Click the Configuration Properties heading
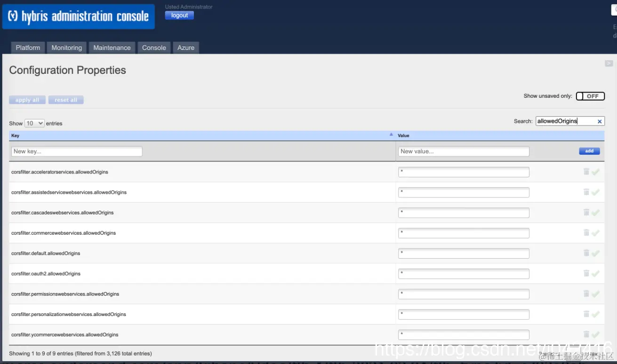The image size is (617, 364). click(x=68, y=70)
